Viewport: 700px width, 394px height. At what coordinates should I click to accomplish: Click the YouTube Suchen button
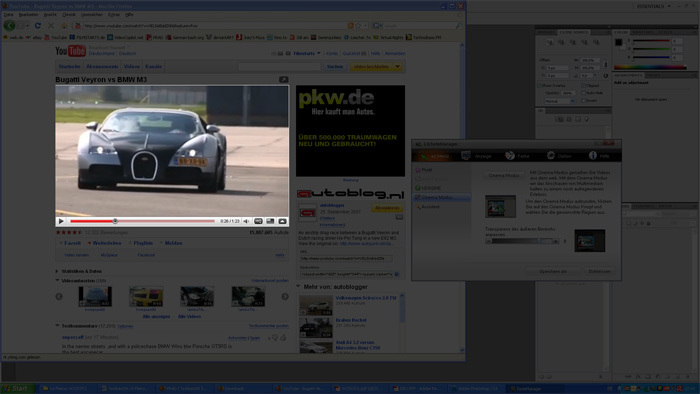[x=335, y=66]
